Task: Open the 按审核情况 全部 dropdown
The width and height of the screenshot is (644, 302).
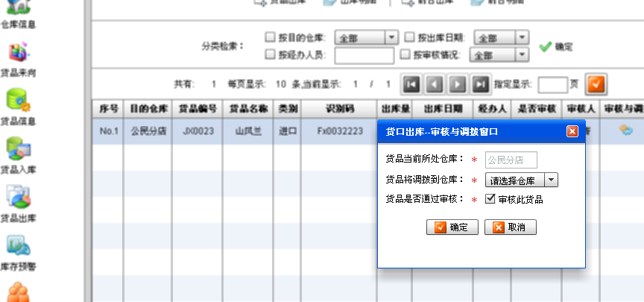Action: coord(499,55)
